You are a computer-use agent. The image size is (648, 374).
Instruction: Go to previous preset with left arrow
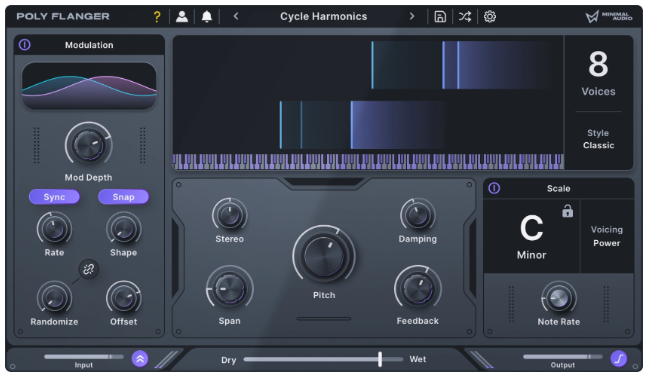tap(236, 17)
